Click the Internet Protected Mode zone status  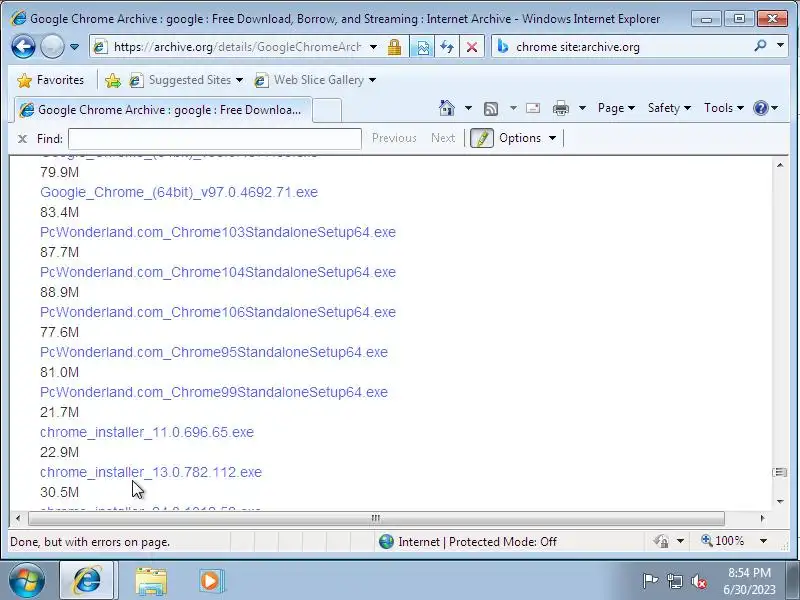tap(467, 542)
